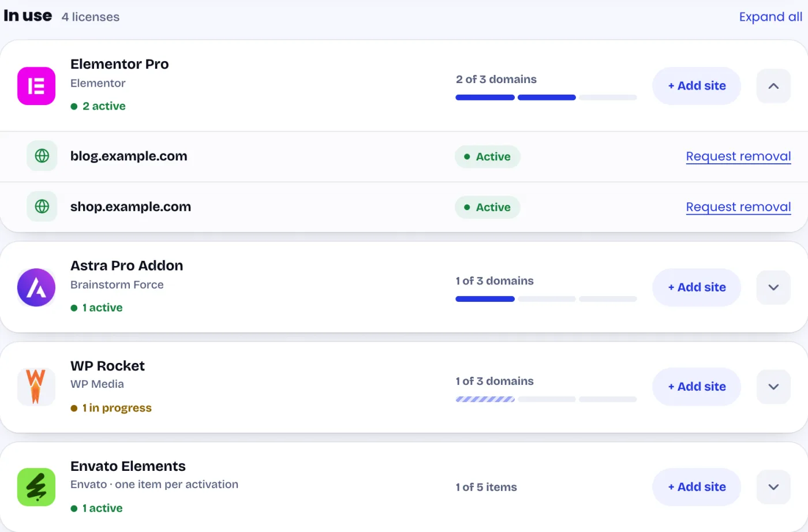Request removal of blog.example.com
The width and height of the screenshot is (808, 532).
pos(738,156)
